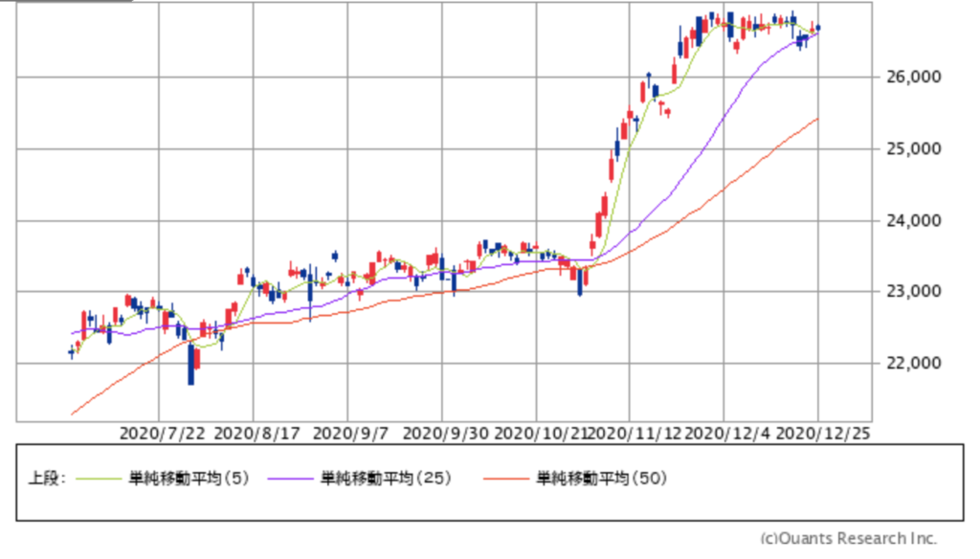The image size is (980, 559).
Task: Click the 単純移動平均(5) legend label
Action: pos(189,479)
